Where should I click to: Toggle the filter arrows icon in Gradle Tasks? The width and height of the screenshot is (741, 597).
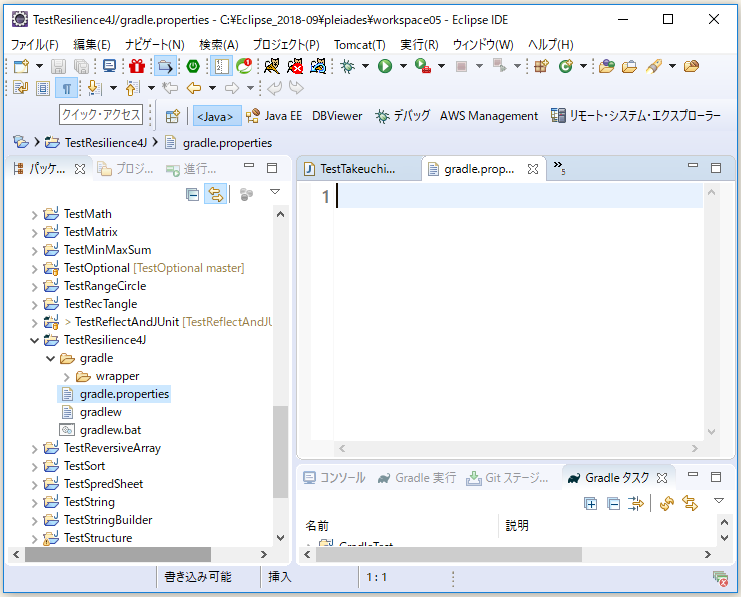tap(636, 503)
